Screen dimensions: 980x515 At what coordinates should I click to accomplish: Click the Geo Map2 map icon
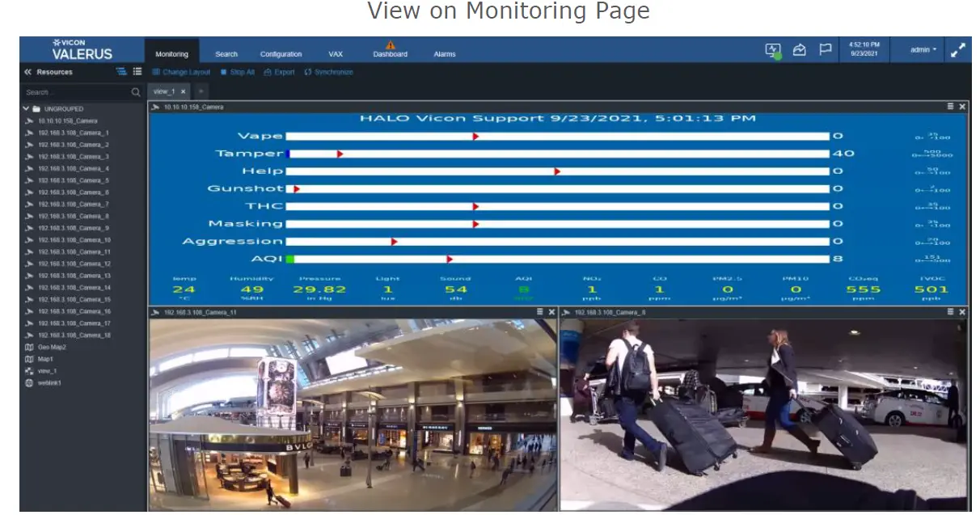(x=29, y=347)
